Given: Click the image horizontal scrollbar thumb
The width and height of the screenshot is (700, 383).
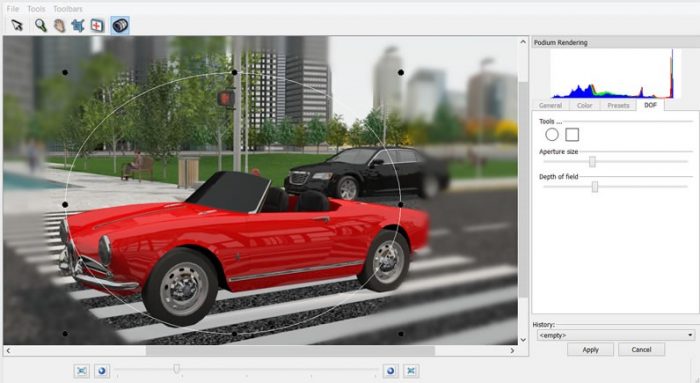Looking at the screenshot, I should (x=290, y=350).
